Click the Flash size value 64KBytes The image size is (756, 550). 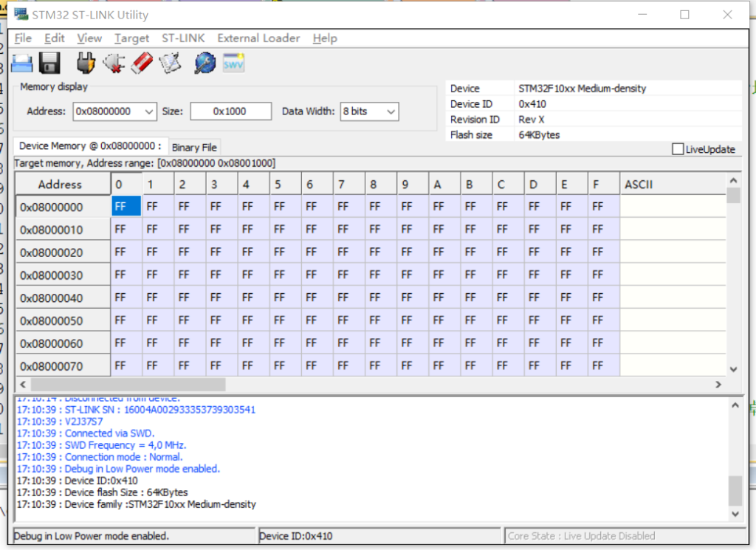539,134
